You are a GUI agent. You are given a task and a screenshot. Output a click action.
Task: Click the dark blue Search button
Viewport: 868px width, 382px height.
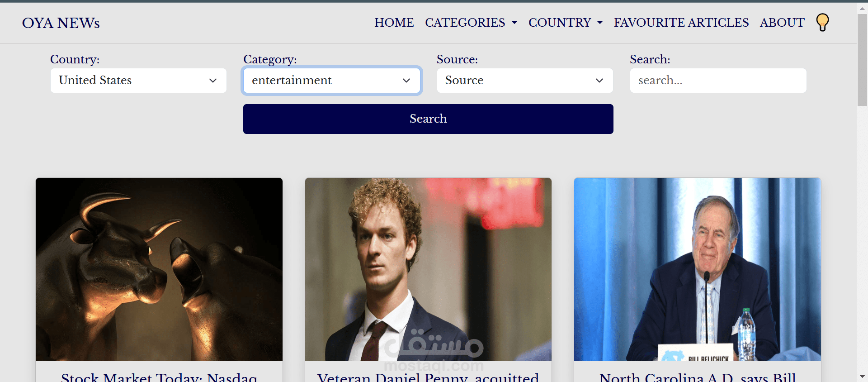[x=428, y=119]
